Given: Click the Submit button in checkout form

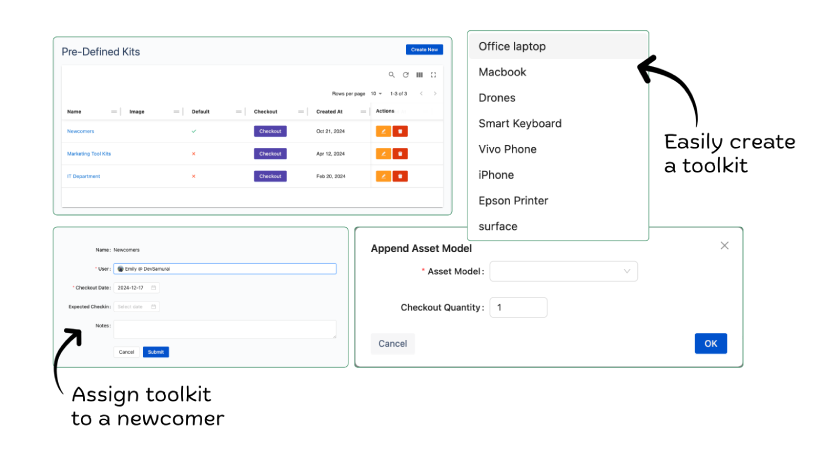Looking at the screenshot, I should (x=156, y=352).
